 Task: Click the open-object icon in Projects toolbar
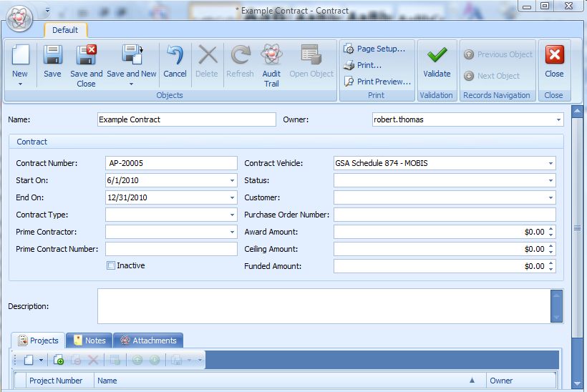point(115,361)
